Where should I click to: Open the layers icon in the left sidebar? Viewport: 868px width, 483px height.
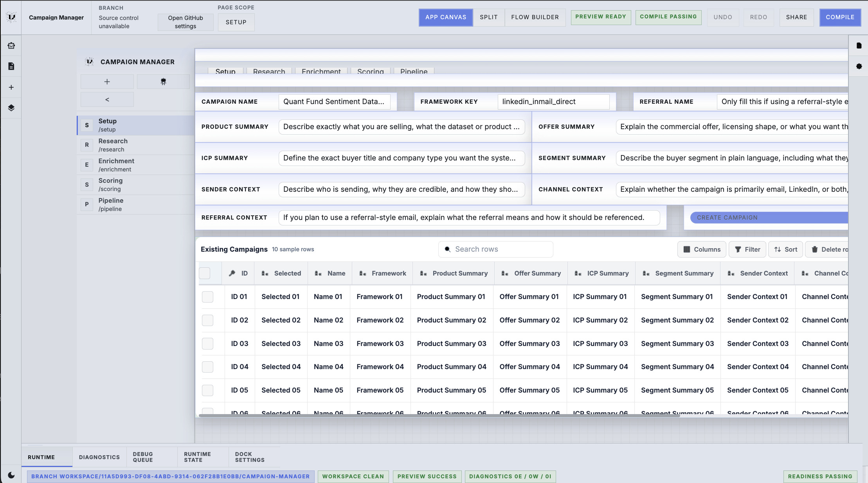click(x=11, y=108)
